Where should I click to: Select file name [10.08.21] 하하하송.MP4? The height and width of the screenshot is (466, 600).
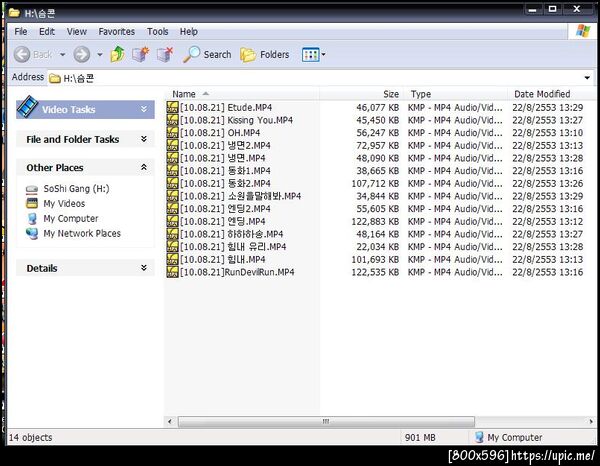(x=232, y=233)
